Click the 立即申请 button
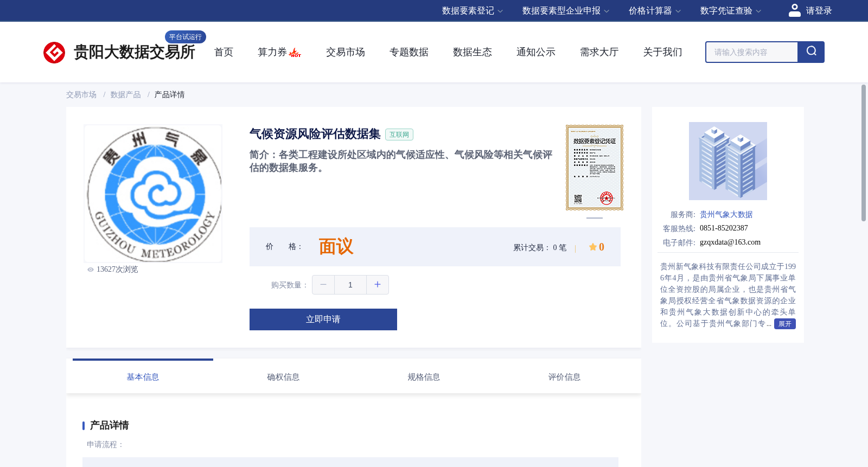 pos(323,319)
